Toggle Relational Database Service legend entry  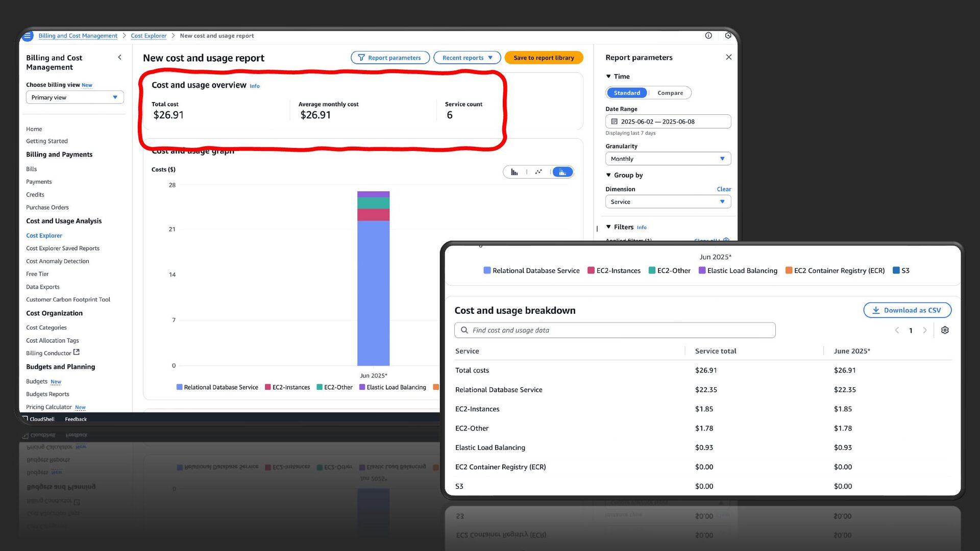coord(531,271)
